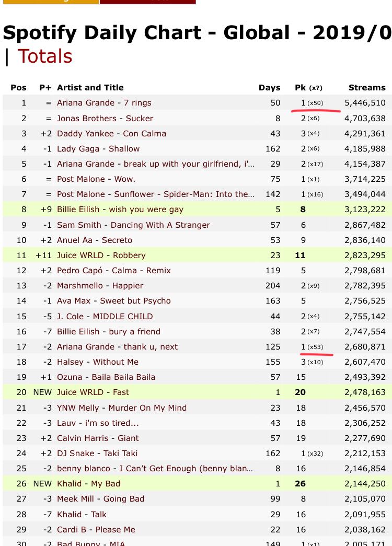
Task: Select the dark red tab at the top
Action: 148,2
